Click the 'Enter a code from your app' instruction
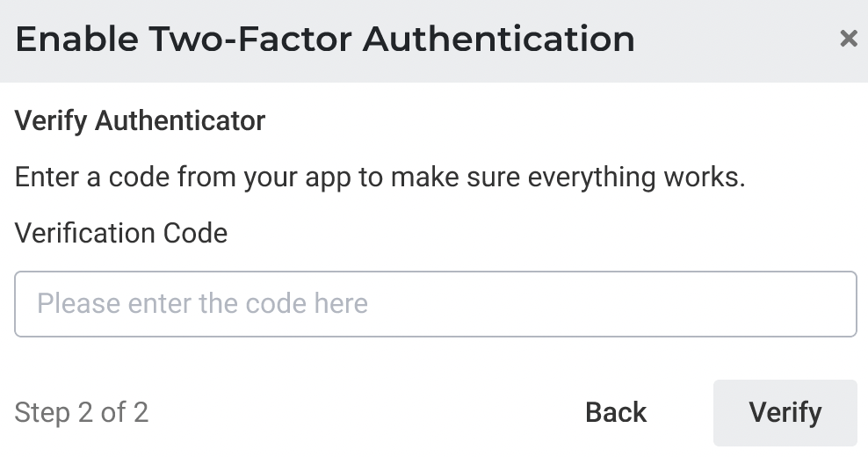868x457 pixels. click(380, 177)
